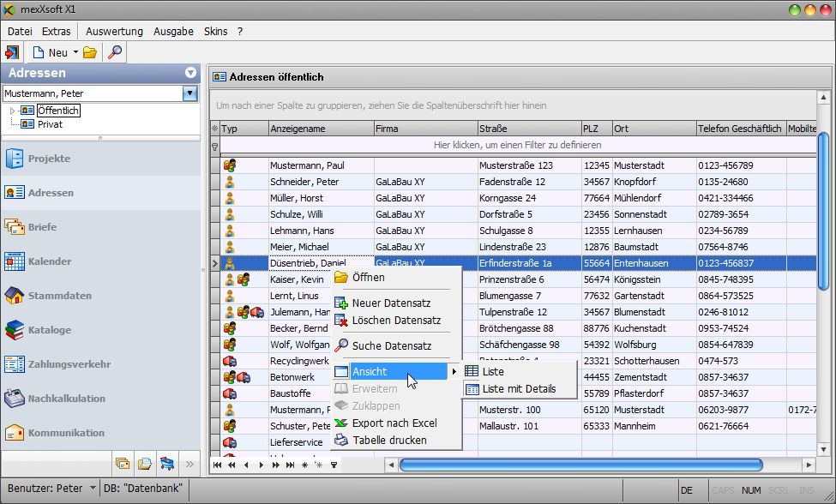Open the Datei menu
The width and height of the screenshot is (836, 504).
click(x=20, y=32)
